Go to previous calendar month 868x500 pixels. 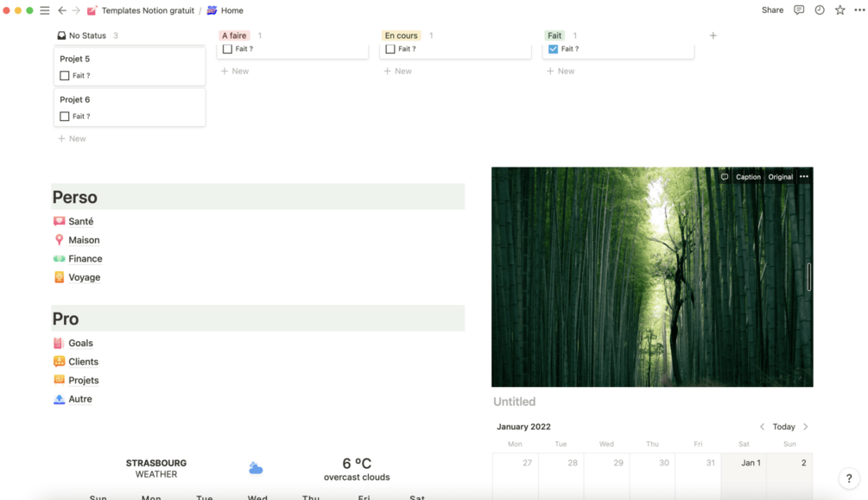pos(763,427)
